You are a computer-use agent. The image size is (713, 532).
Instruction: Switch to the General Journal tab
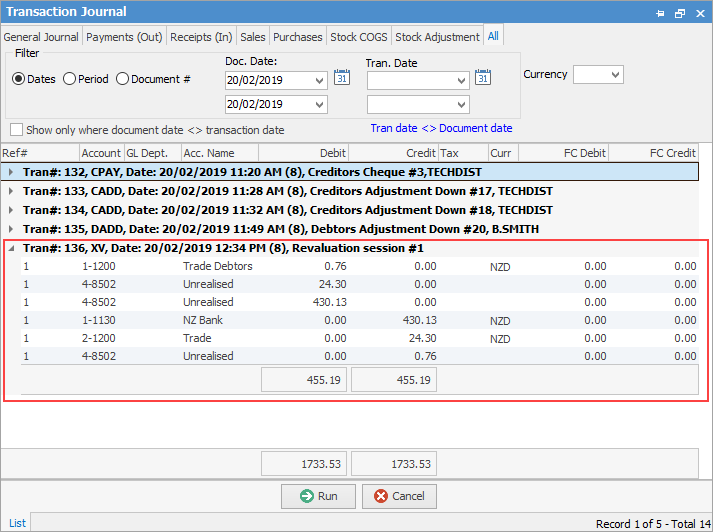[x=41, y=37]
